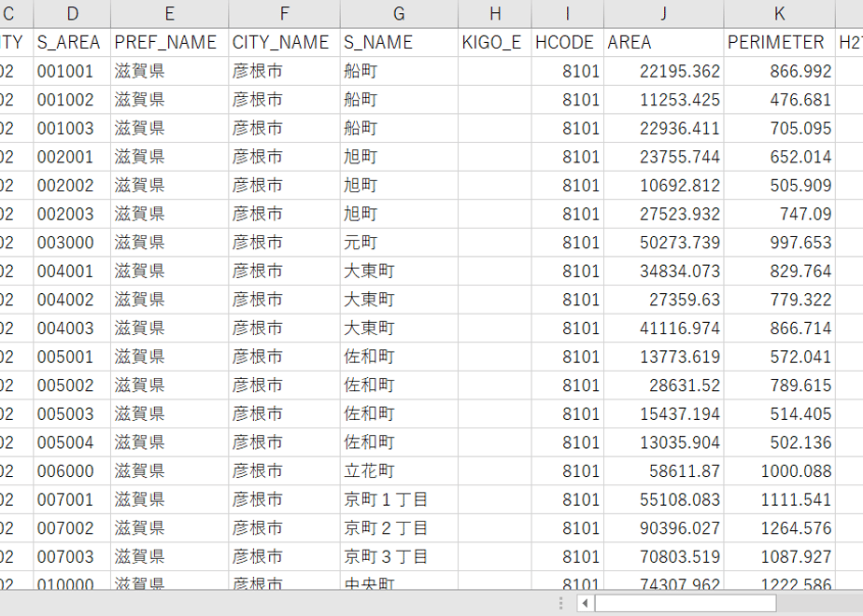Select the S_NAME cell 京町３丁目
This screenshot has width=863, height=616.
pyautogui.click(x=399, y=557)
